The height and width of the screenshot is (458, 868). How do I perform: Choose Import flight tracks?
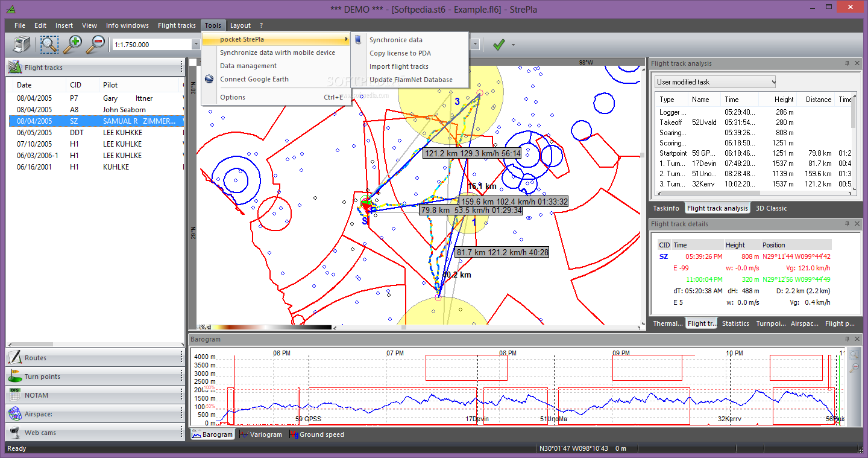(409, 66)
